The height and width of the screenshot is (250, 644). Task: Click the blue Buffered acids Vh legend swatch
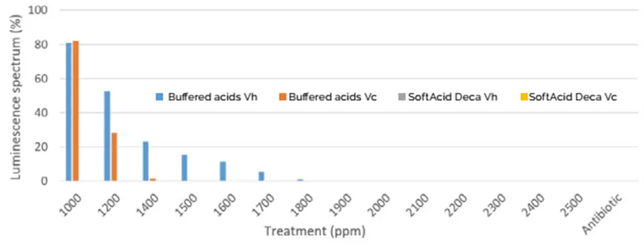[x=160, y=97]
